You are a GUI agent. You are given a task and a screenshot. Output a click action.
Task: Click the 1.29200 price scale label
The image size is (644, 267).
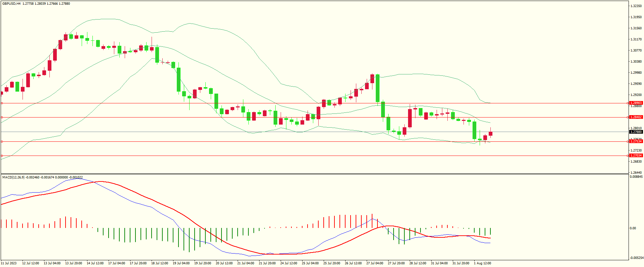coord(636,95)
